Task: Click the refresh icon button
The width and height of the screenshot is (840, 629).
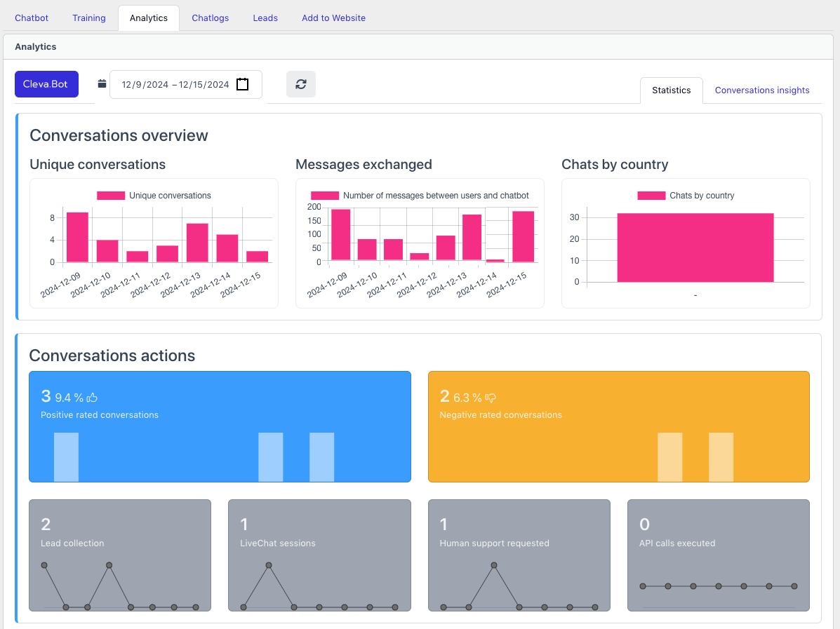Action: pyautogui.click(x=301, y=84)
